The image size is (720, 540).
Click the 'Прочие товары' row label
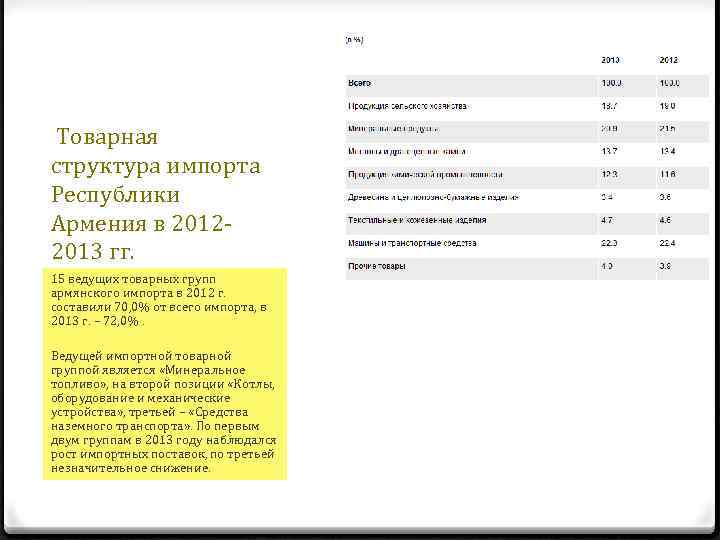[377, 266]
